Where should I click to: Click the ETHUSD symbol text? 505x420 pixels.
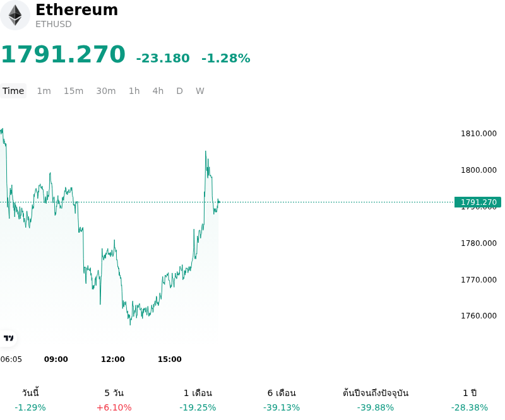54,24
